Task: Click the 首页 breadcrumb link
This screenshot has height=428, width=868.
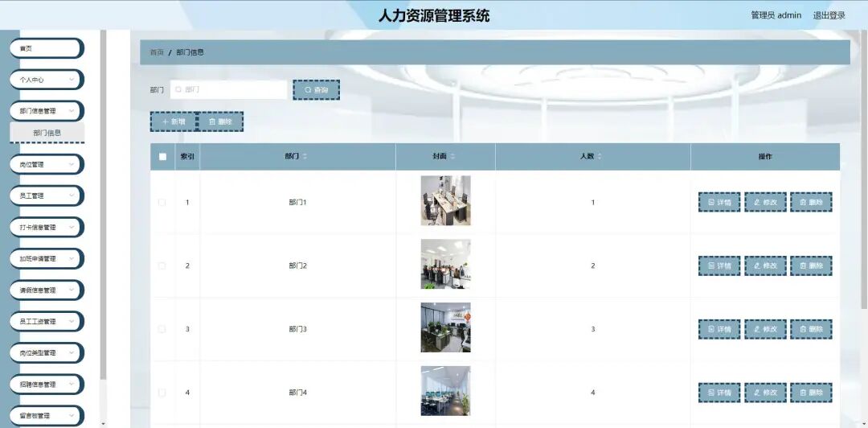Action: click(158, 52)
